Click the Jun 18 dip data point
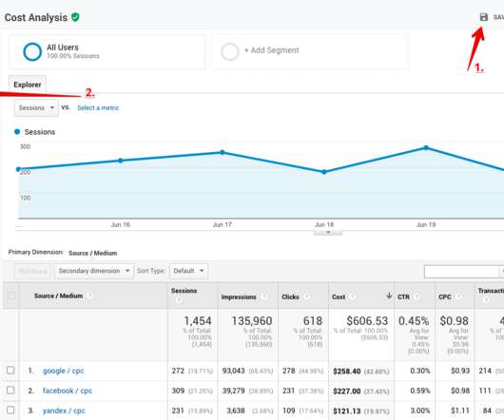504x420 pixels. [x=324, y=172]
